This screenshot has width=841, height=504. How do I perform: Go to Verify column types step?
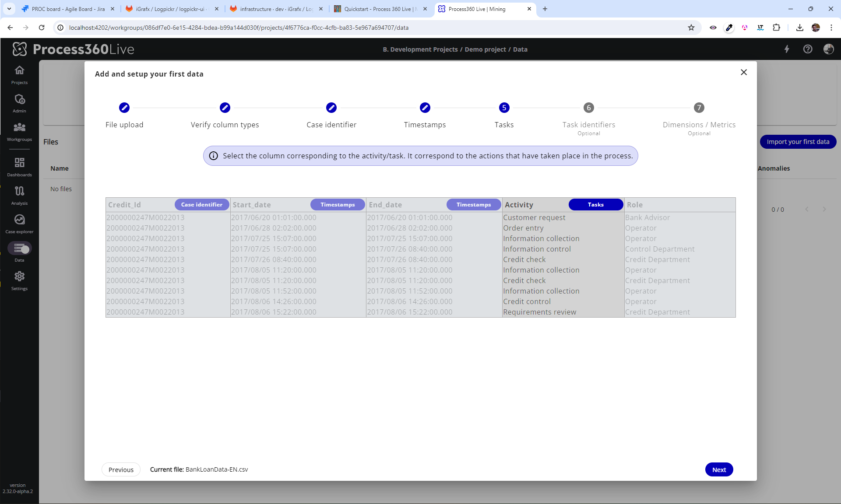[x=225, y=116]
